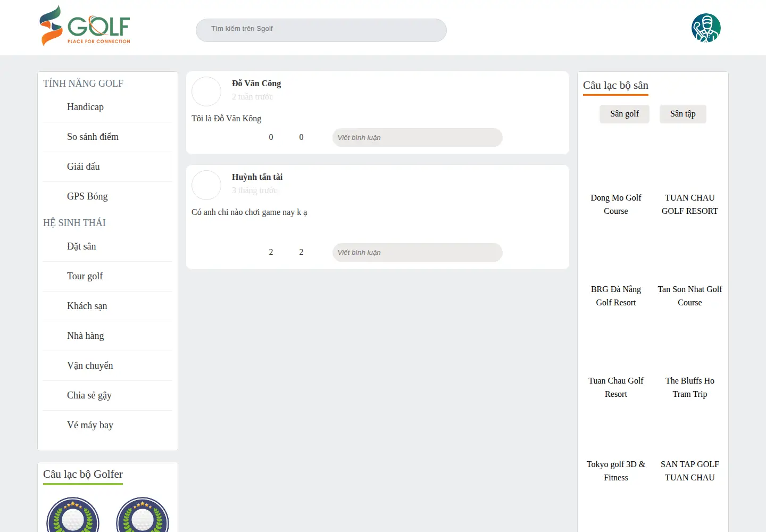
Task: Open Dong Mo Golf Course
Action: pyautogui.click(x=616, y=204)
